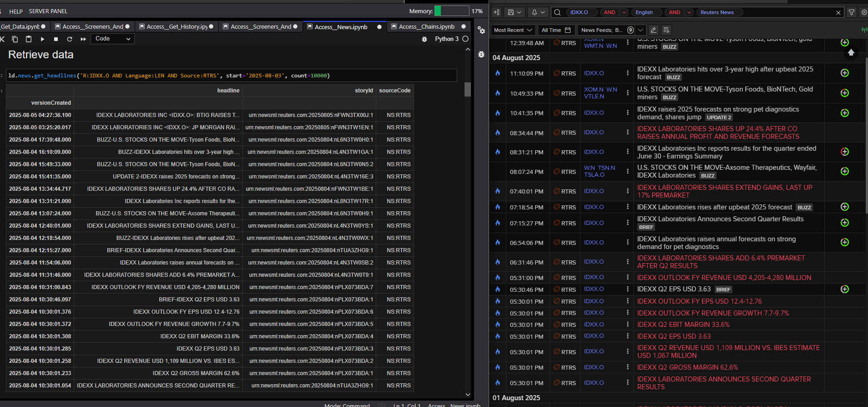Restart the notebook kernel

click(x=70, y=39)
